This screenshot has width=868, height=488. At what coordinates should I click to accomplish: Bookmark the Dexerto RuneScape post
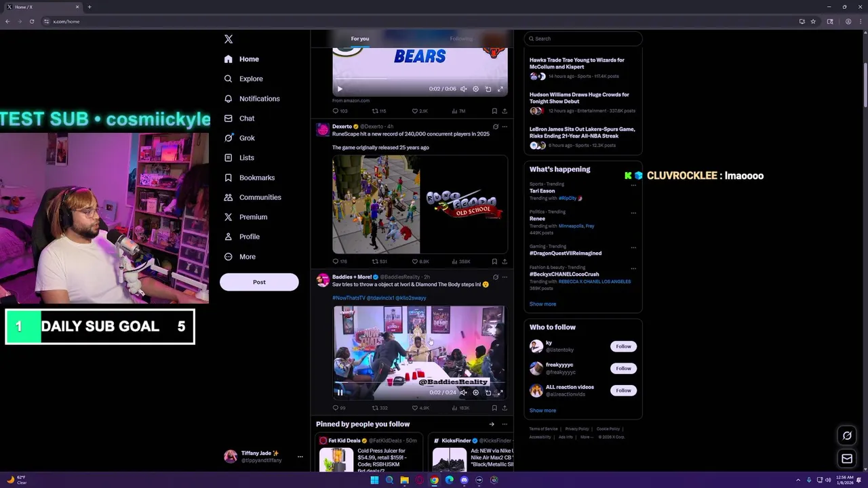pos(494,262)
